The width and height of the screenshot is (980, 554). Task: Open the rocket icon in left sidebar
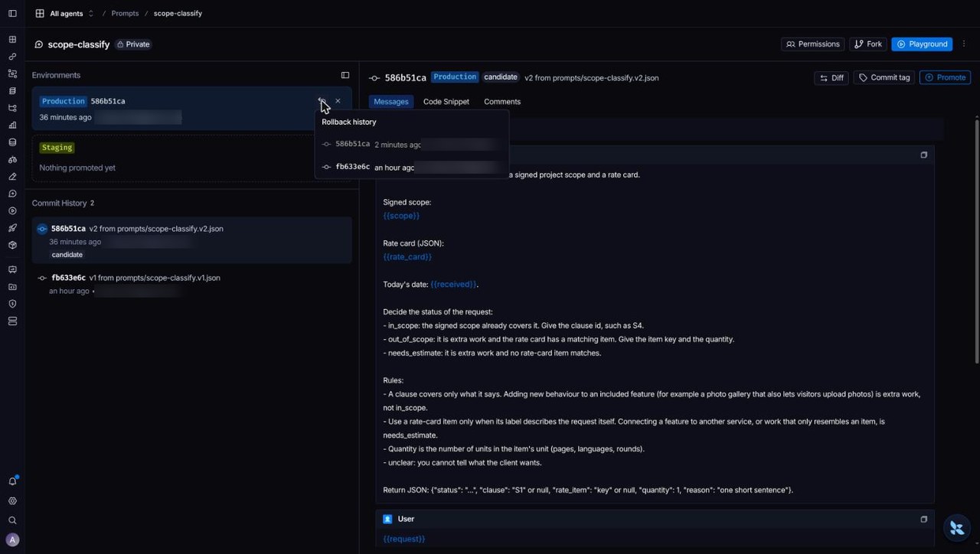12,228
